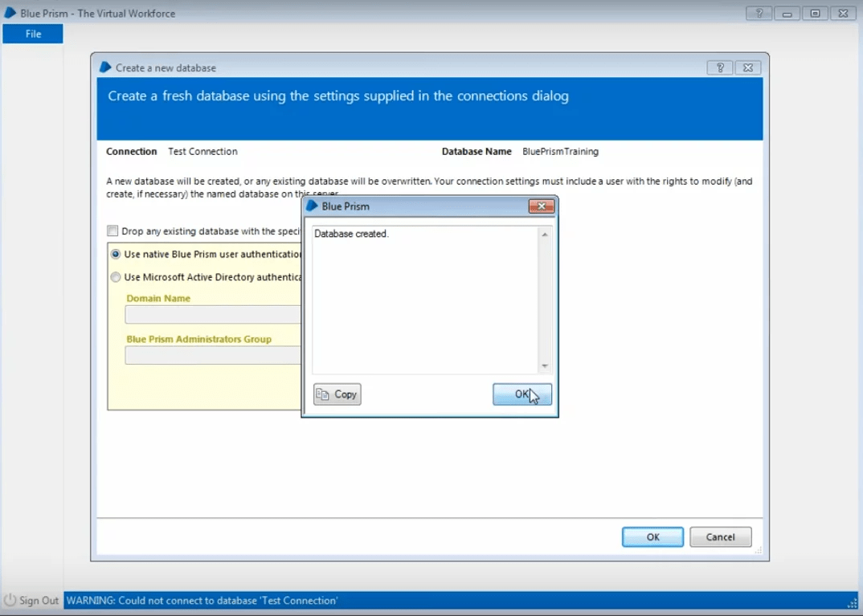863x616 pixels.
Task: Maximize the Blue Prism main window
Action: tap(815, 13)
